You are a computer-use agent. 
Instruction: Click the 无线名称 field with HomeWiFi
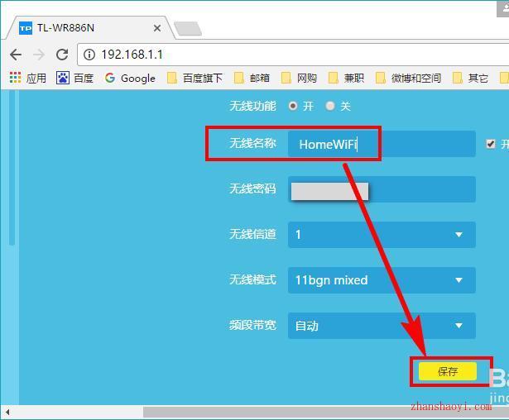(382, 144)
